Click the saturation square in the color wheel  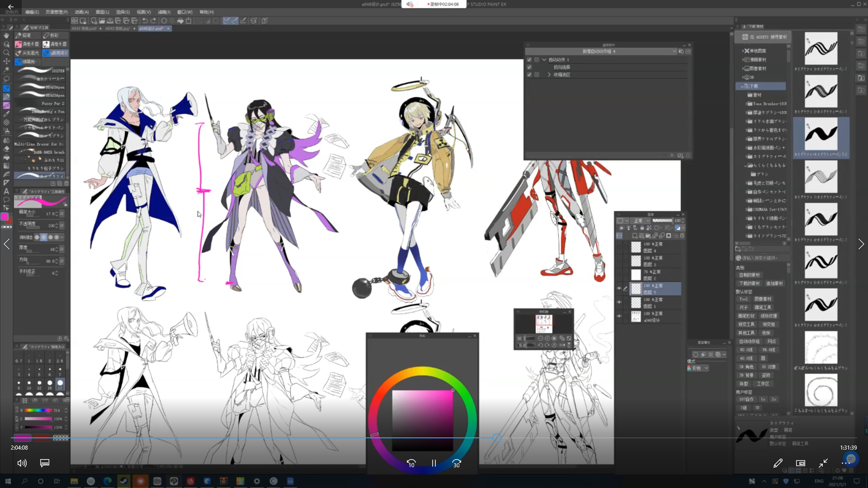pos(422,420)
